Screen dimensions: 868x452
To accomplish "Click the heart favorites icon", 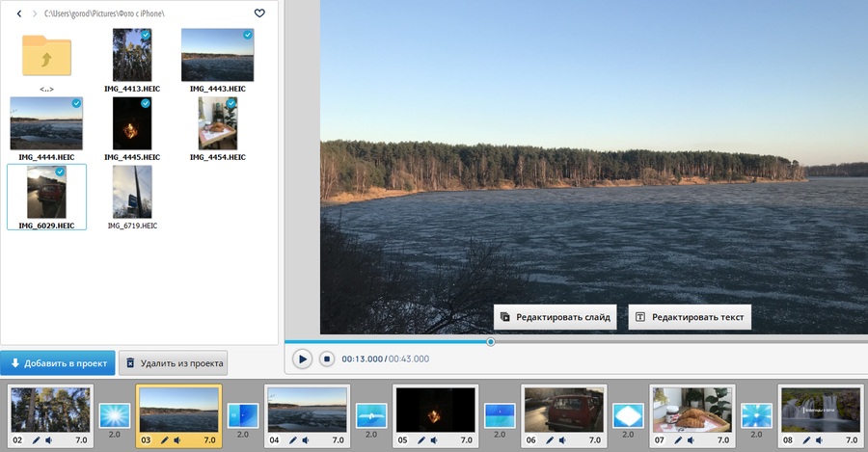I will coord(259,13).
